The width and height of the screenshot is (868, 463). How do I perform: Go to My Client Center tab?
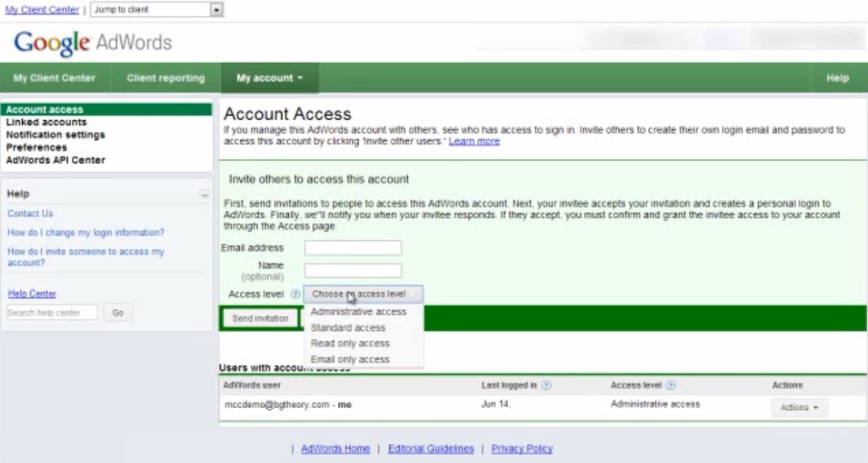tap(54, 78)
